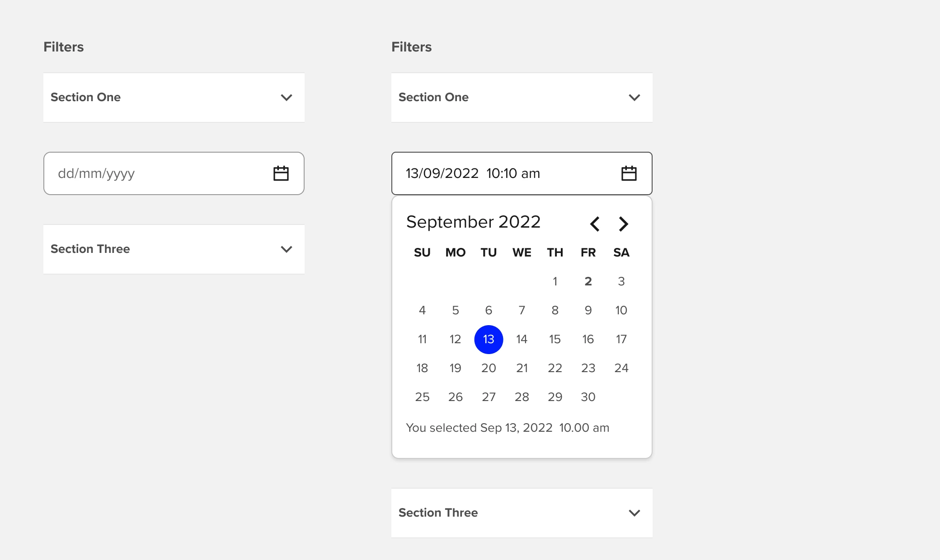Select September 1 in the calendar
Screen dimensions: 940x560
coord(555,281)
